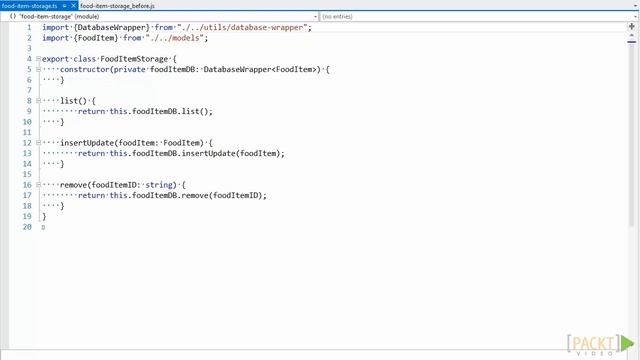Collapse the FoodItemStorage class block
Viewport: 640px width, 360px height.
click(38, 59)
